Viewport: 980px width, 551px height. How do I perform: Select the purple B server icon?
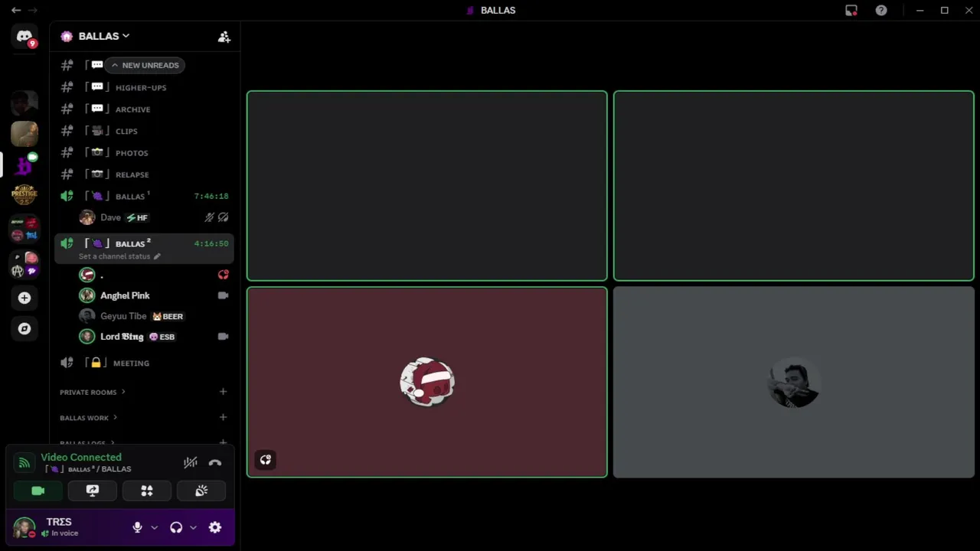24,165
